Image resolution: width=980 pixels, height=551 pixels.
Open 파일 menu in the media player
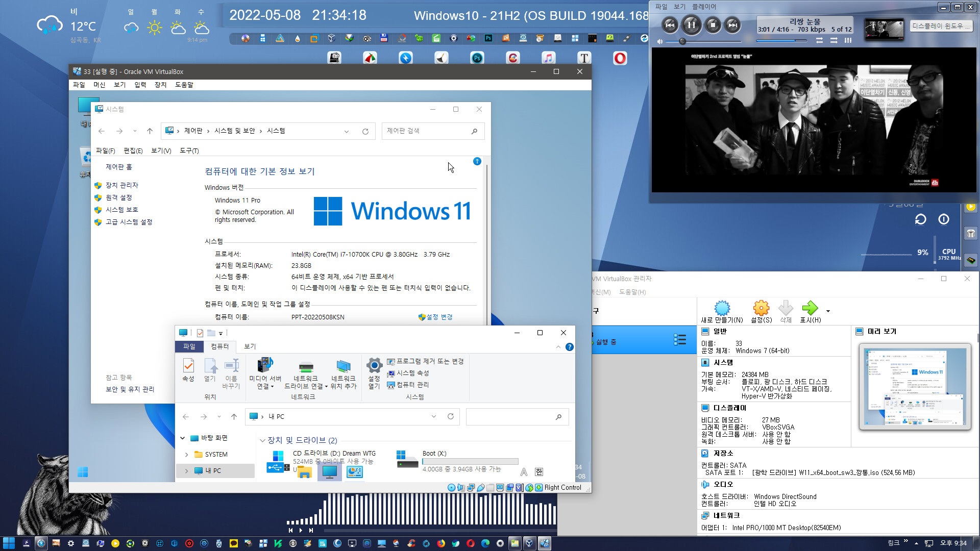tap(661, 7)
